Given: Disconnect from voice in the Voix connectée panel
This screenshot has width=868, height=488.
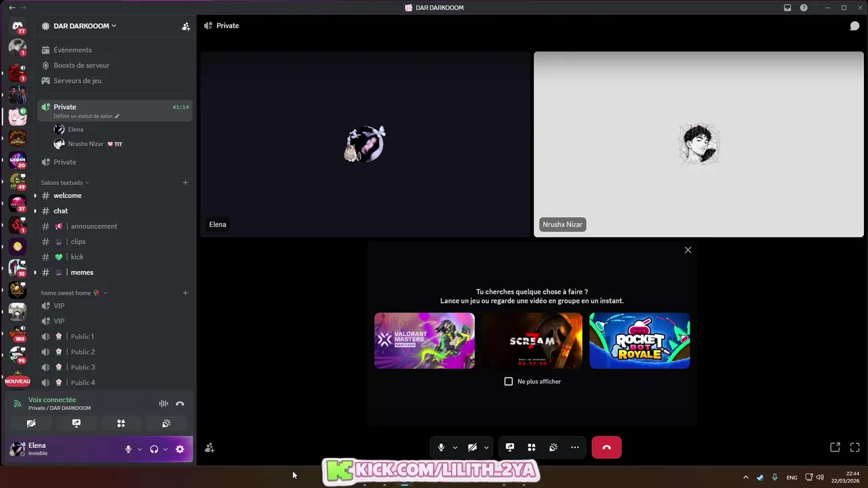Looking at the screenshot, I should pos(180,403).
